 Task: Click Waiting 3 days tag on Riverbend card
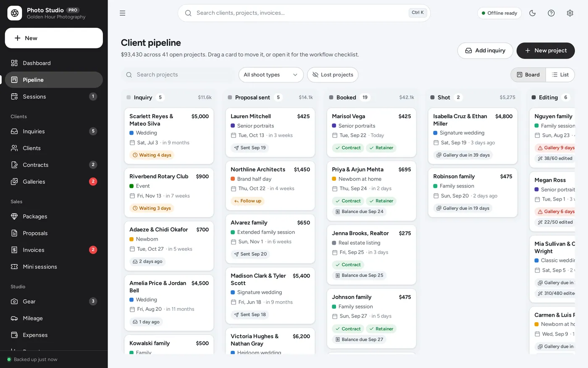[152, 208]
